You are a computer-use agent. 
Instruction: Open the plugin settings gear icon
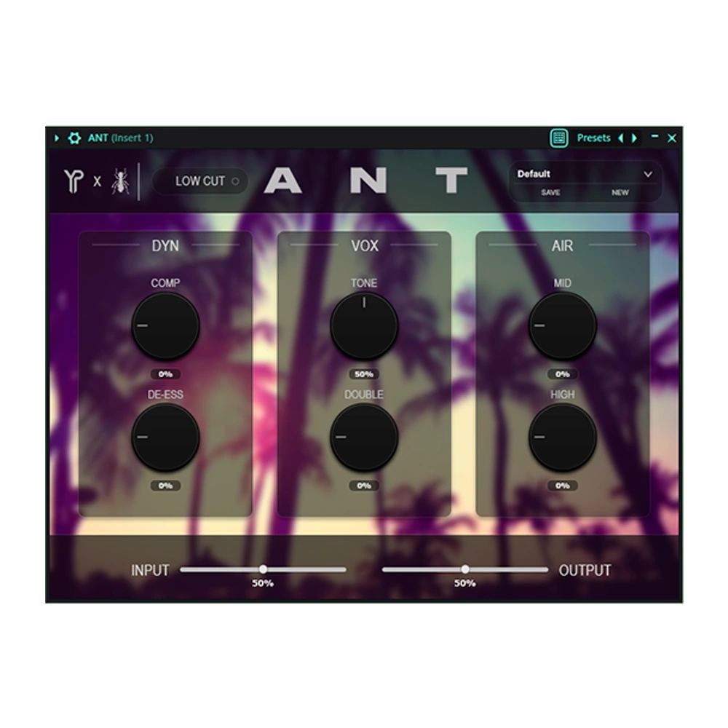[x=74, y=138]
